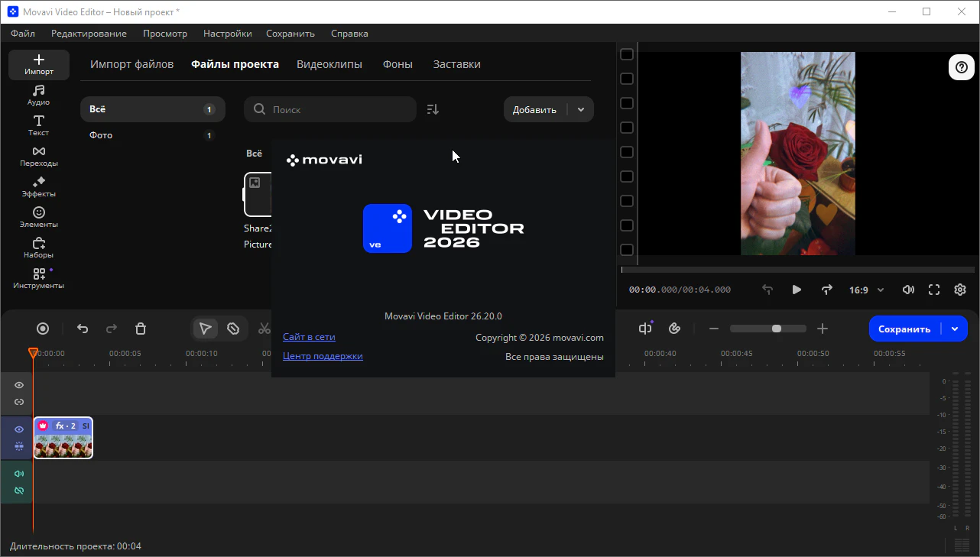Screen dimensions: 980x557
Task: Click the swirl icon next to zoom minus
Action: pyautogui.click(x=674, y=329)
